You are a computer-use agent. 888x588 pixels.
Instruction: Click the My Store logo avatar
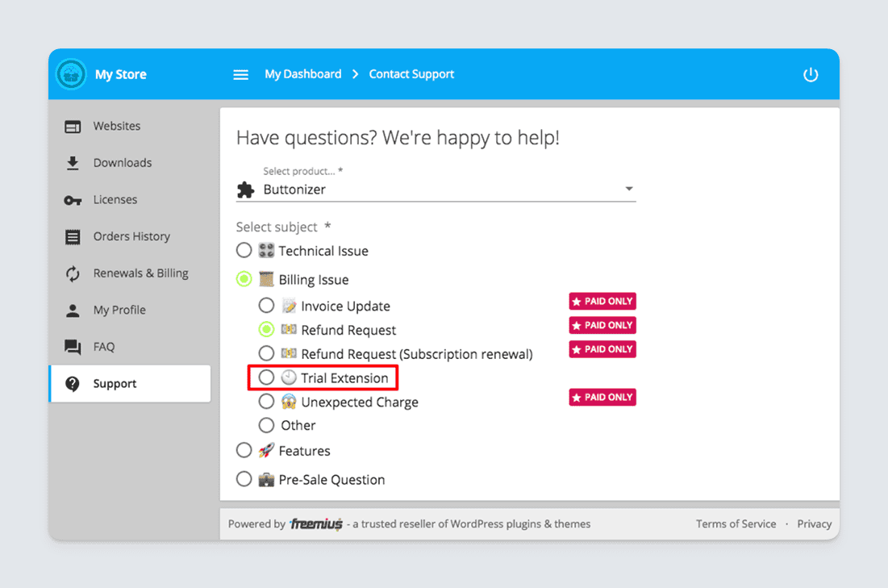[x=71, y=74]
